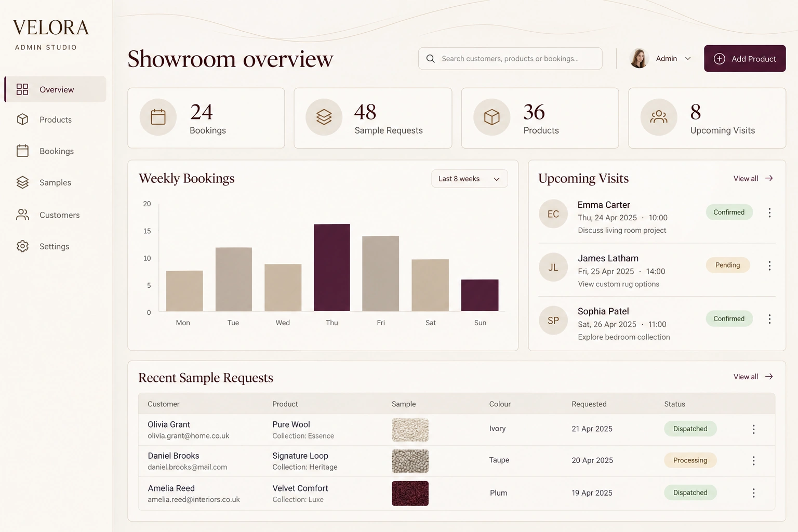Click the Dispatched badge for Olivia Grant

[690, 429]
